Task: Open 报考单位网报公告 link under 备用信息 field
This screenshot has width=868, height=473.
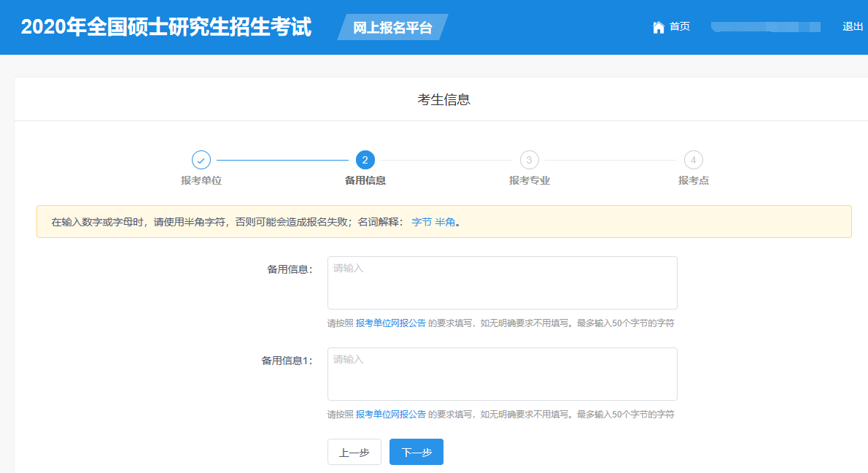Action: 390,323
